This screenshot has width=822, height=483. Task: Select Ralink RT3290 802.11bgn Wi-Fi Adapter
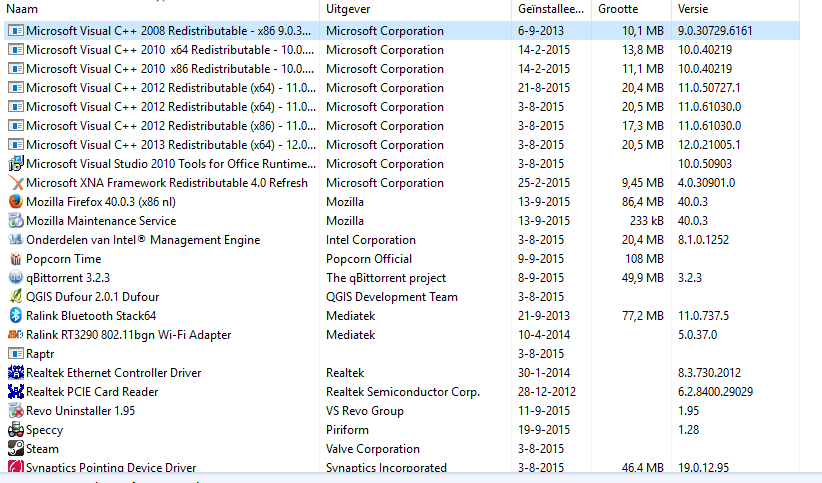point(128,335)
